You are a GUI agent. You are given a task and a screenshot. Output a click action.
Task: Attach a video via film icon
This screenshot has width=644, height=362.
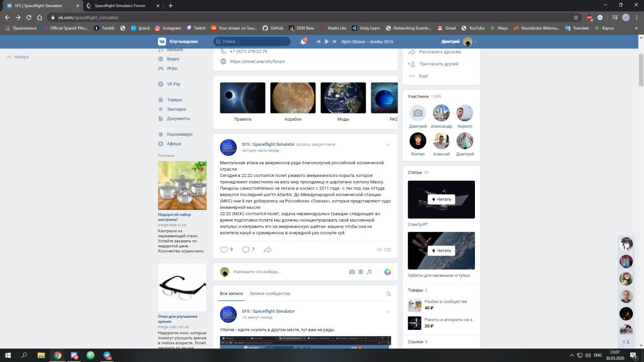pos(360,271)
